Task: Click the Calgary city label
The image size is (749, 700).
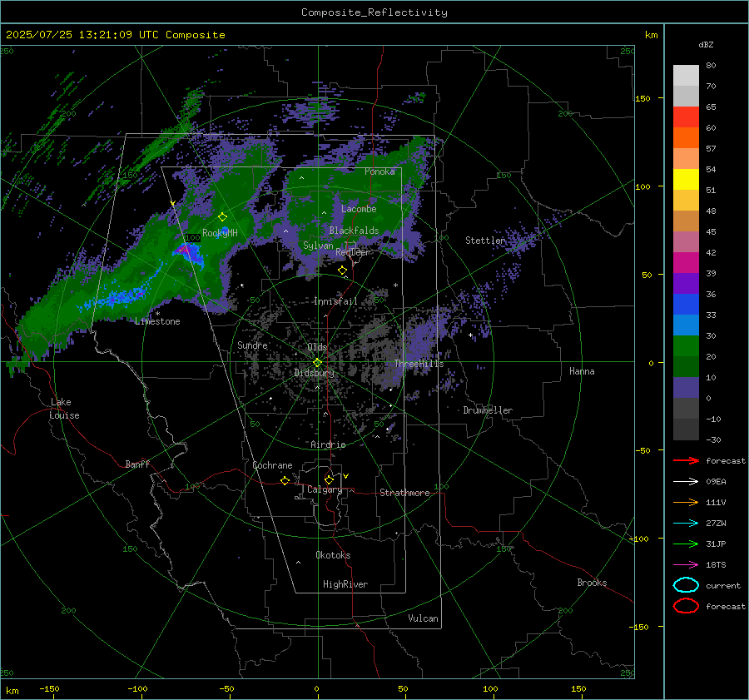Action: (x=325, y=489)
